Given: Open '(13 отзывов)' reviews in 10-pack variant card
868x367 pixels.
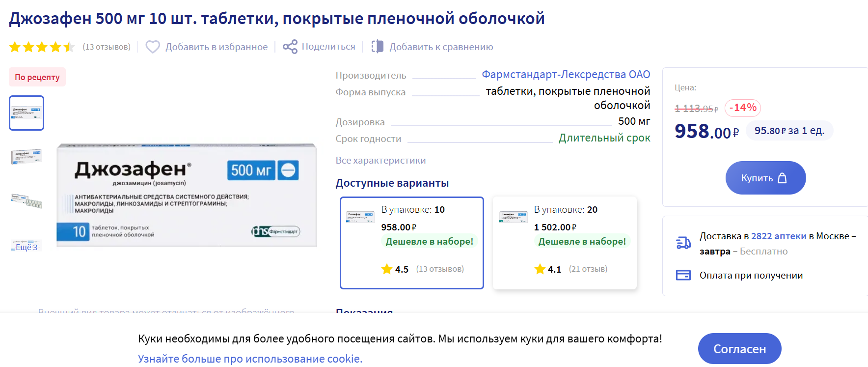Looking at the screenshot, I should pyautogui.click(x=440, y=269).
